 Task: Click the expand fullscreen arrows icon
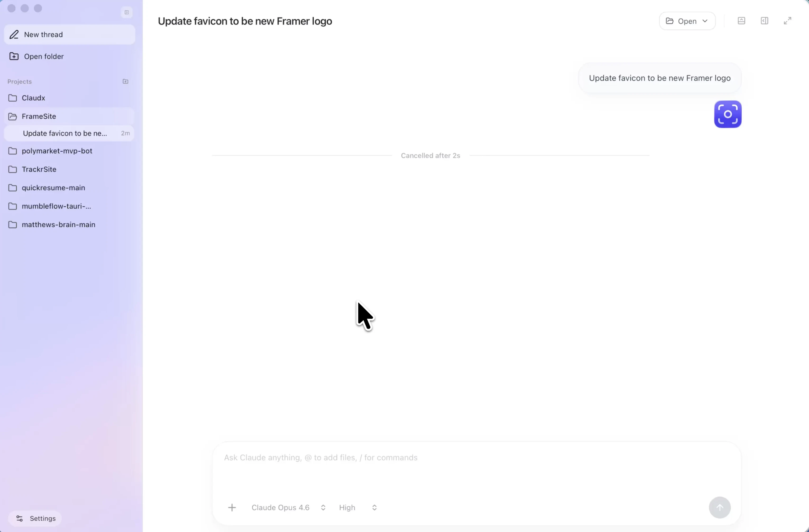[x=788, y=21]
